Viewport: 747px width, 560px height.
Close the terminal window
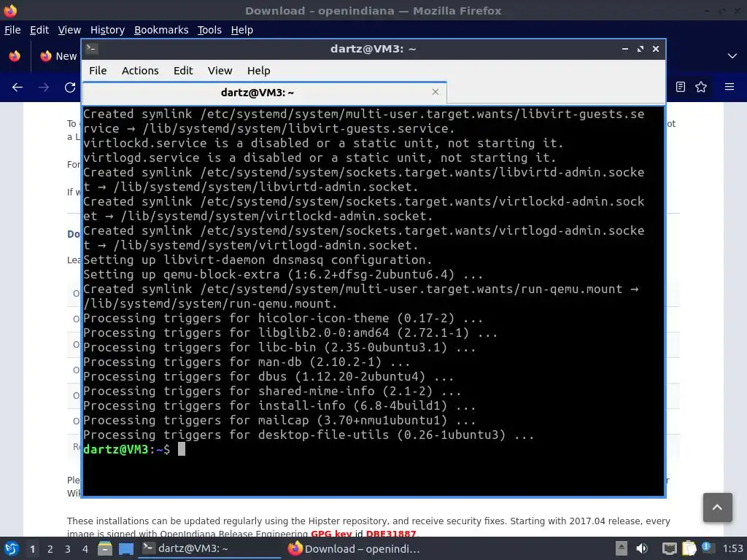coord(656,49)
